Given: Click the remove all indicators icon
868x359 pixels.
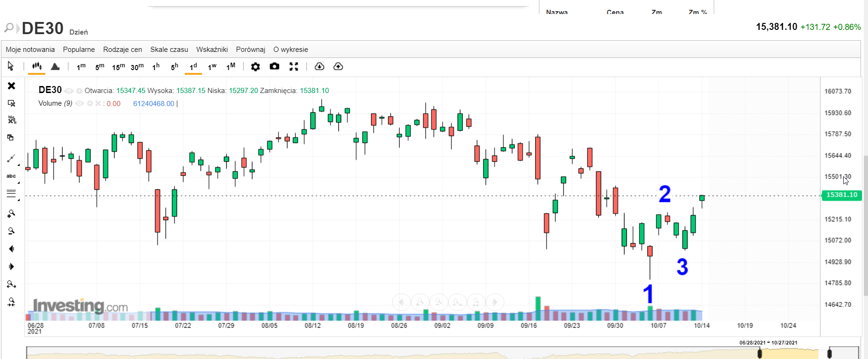Looking at the screenshot, I should tap(12, 120).
